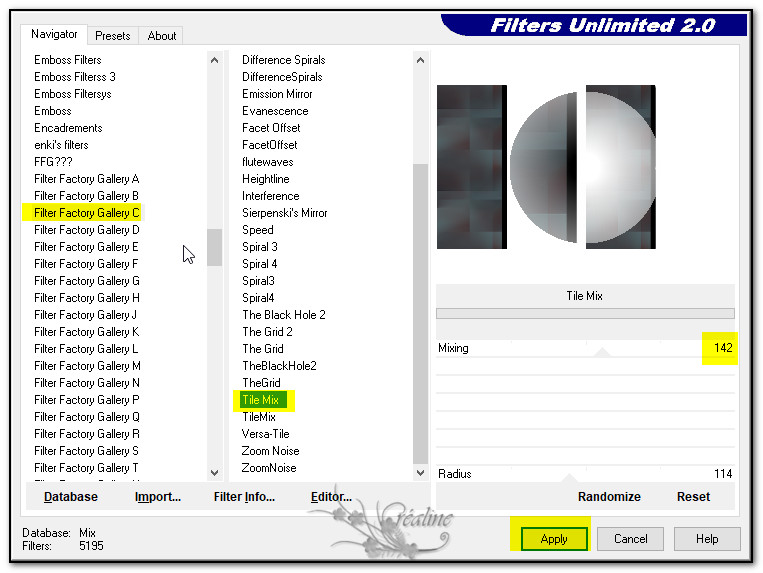Click Randomize
This screenshot has height=573, width=763.
coord(609,497)
